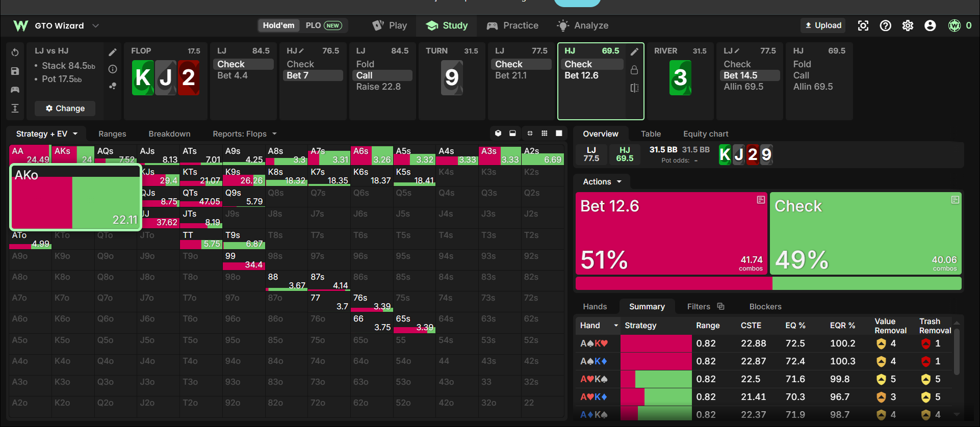Click the note icon on Check panel
980x427 pixels.
tap(955, 200)
